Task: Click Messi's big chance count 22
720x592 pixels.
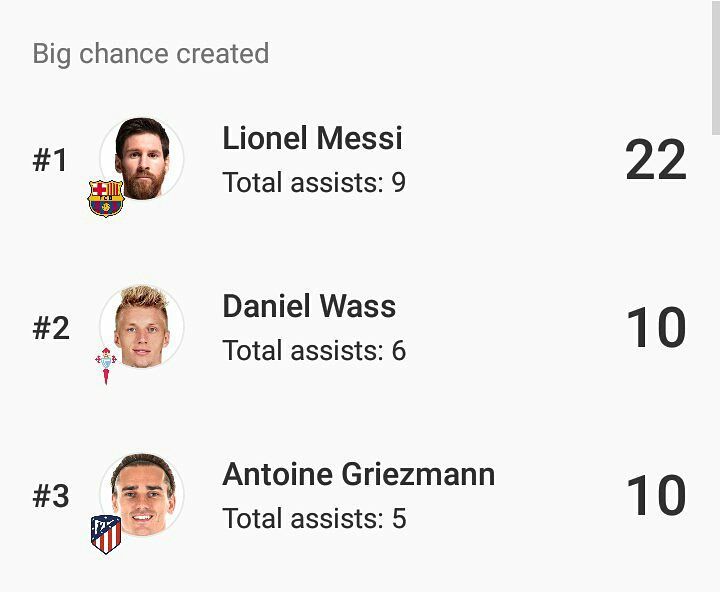Action: point(656,159)
